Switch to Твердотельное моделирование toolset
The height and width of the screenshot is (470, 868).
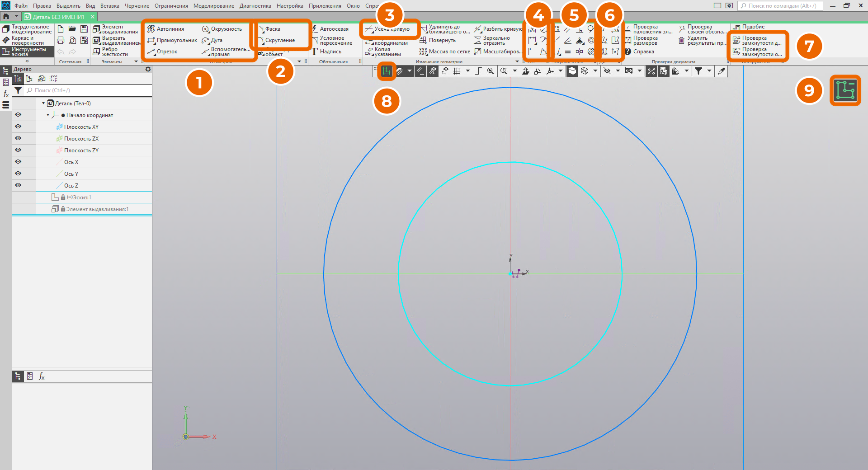pyautogui.click(x=27, y=29)
